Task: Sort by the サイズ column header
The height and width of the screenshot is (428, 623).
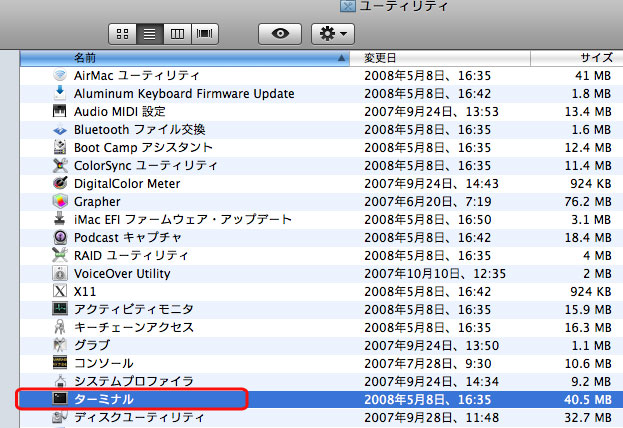Action: 577,58
